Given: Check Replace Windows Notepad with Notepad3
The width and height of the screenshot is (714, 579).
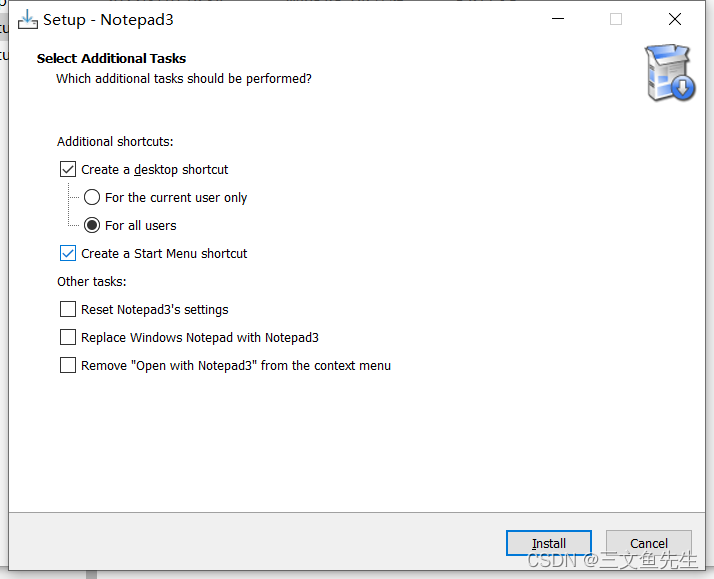Looking at the screenshot, I should (x=68, y=338).
